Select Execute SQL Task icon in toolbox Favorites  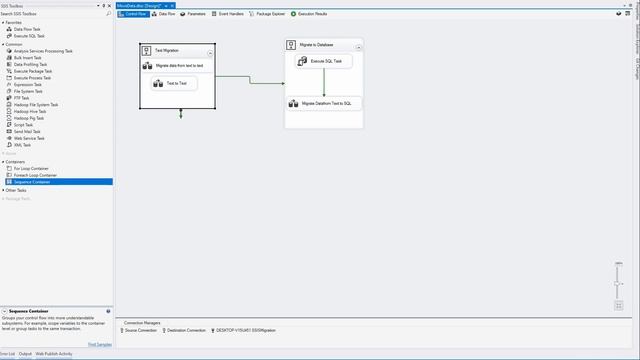9,36
